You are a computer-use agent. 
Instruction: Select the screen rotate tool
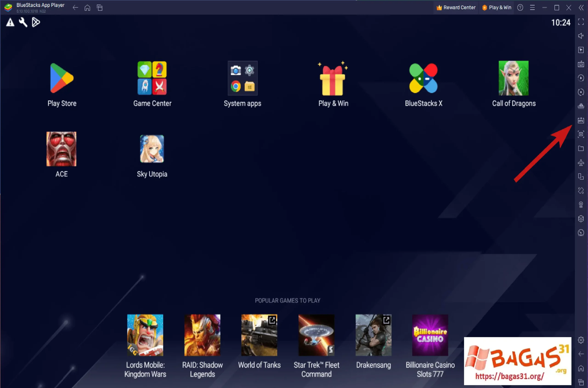[581, 177]
